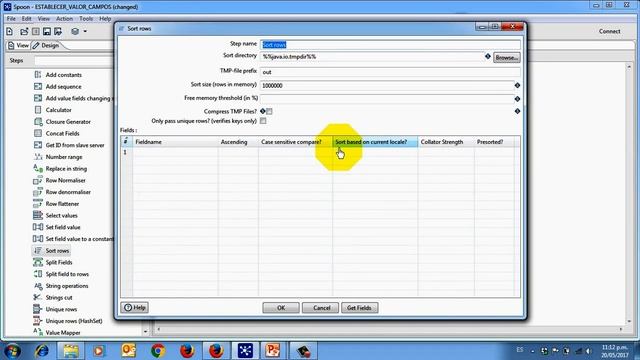Open PowerPoint from taskbar
The width and height of the screenshot is (640, 360).
[x=273, y=351]
